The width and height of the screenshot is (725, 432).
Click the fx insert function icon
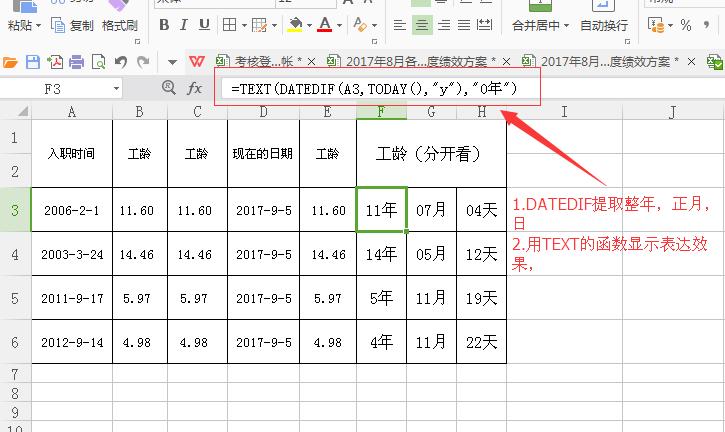(194, 88)
